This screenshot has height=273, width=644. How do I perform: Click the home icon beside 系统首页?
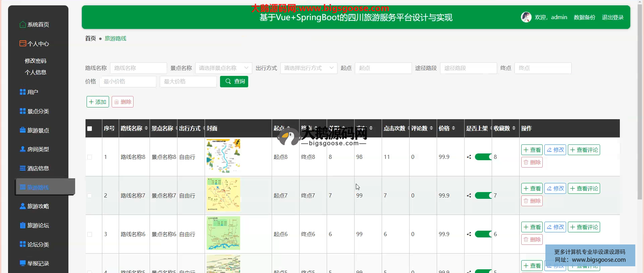(22, 25)
